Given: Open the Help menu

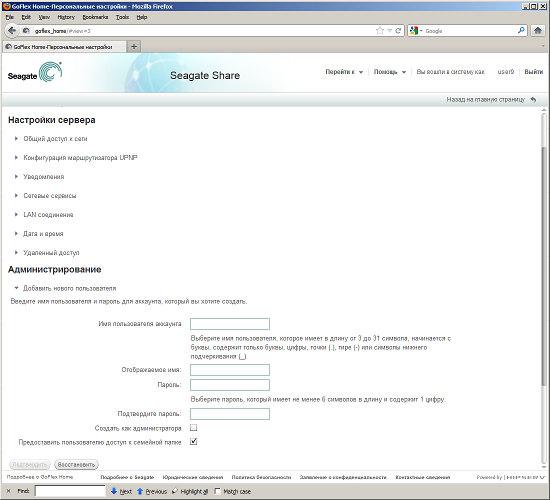Looking at the screenshot, I should [142, 17].
